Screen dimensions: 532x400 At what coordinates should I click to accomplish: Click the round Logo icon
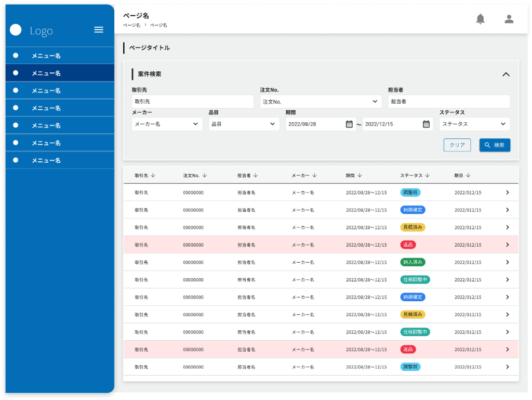click(x=16, y=30)
